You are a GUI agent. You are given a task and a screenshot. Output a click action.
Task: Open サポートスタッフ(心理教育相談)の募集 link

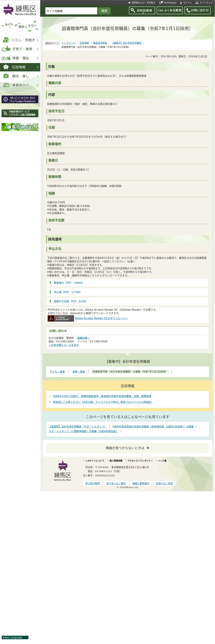click(83, 431)
